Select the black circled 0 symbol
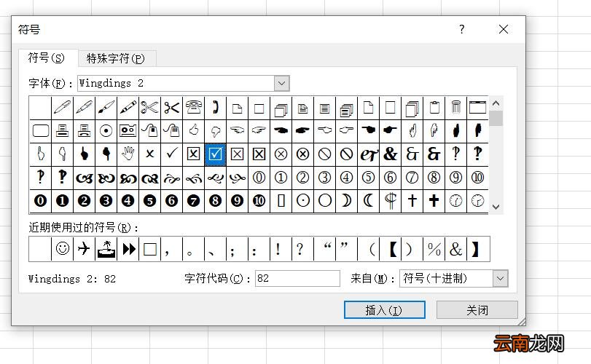The height and width of the screenshot is (364, 591). (x=40, y=201)
